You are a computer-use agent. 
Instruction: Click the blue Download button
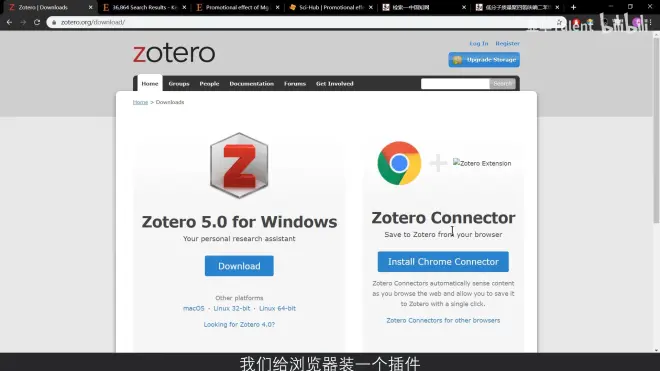point(239,266)
